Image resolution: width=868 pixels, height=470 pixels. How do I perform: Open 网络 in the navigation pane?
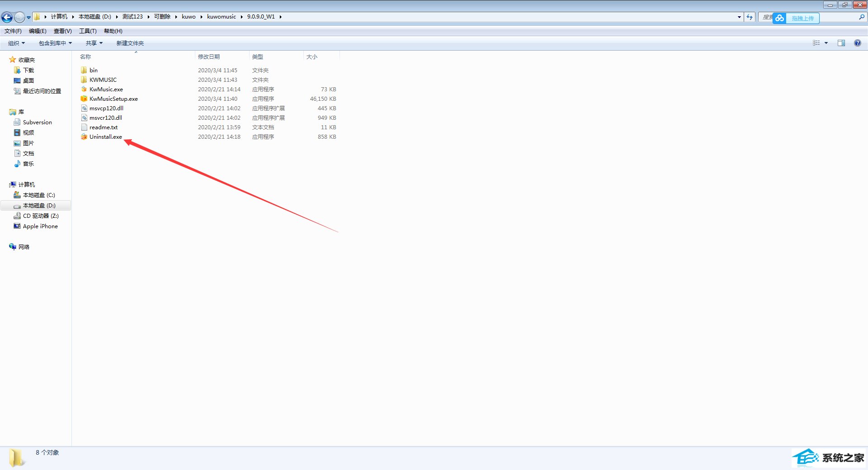(x=24, y=247)
